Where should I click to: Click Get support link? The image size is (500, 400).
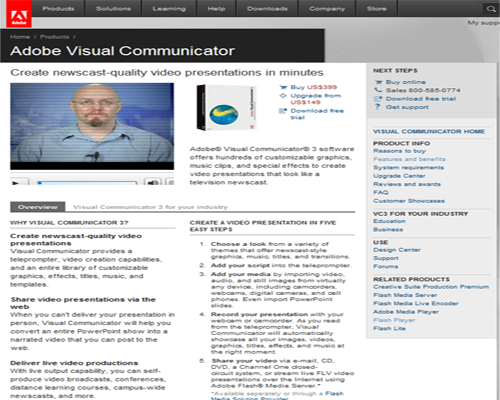click(407, 107)
